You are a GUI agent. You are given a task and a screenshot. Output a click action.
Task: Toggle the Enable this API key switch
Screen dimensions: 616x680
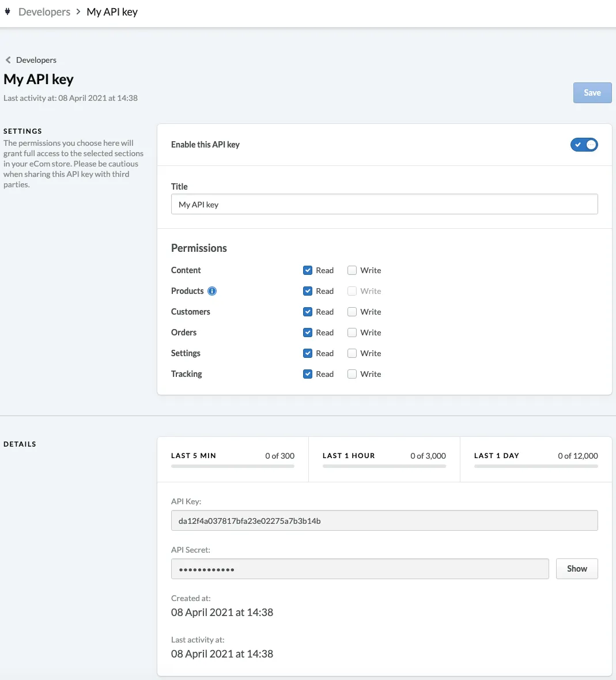click(584, 145)
